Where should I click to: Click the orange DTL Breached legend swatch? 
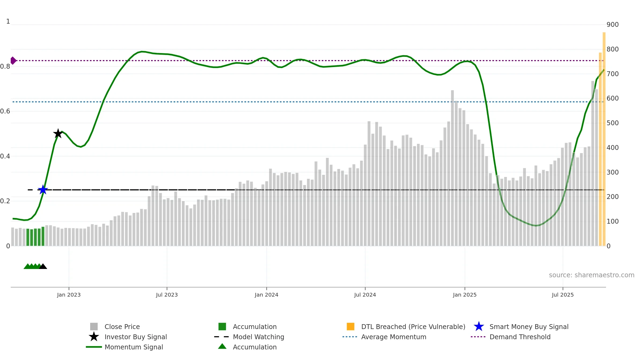[x=350, y=327]
